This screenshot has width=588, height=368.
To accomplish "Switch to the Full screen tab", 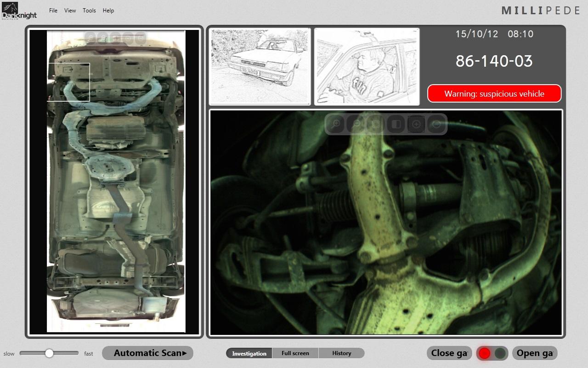I will pyautogui.click(x=295, y=353).
